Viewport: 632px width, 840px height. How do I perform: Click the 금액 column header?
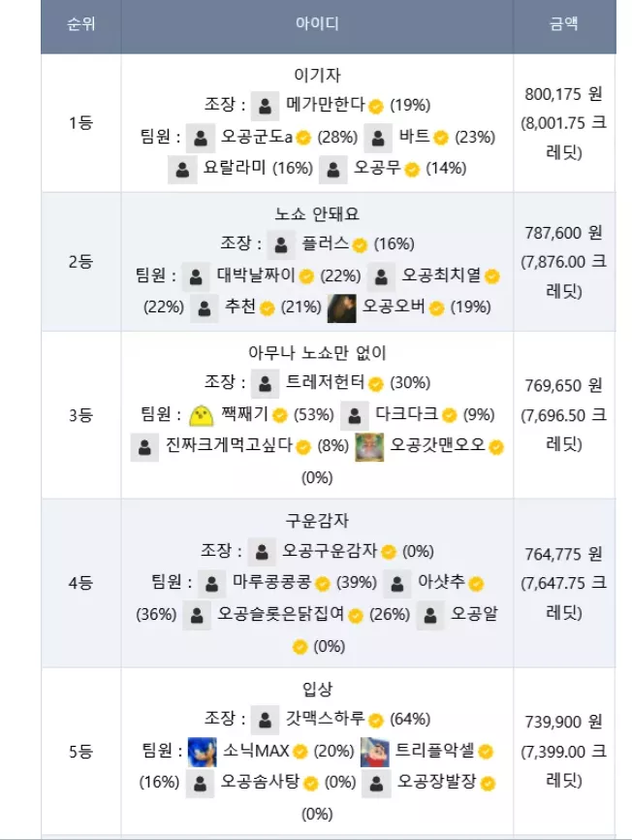(x=564, y=24)
